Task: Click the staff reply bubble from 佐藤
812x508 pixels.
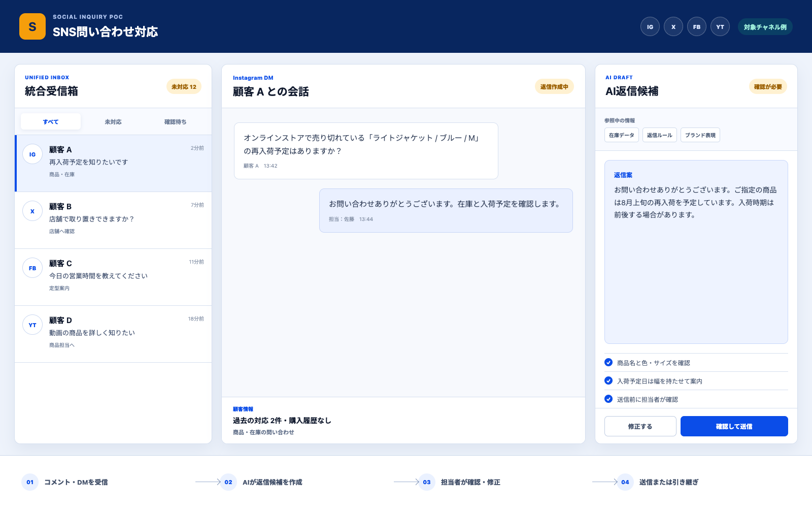Action: (446, 211)
